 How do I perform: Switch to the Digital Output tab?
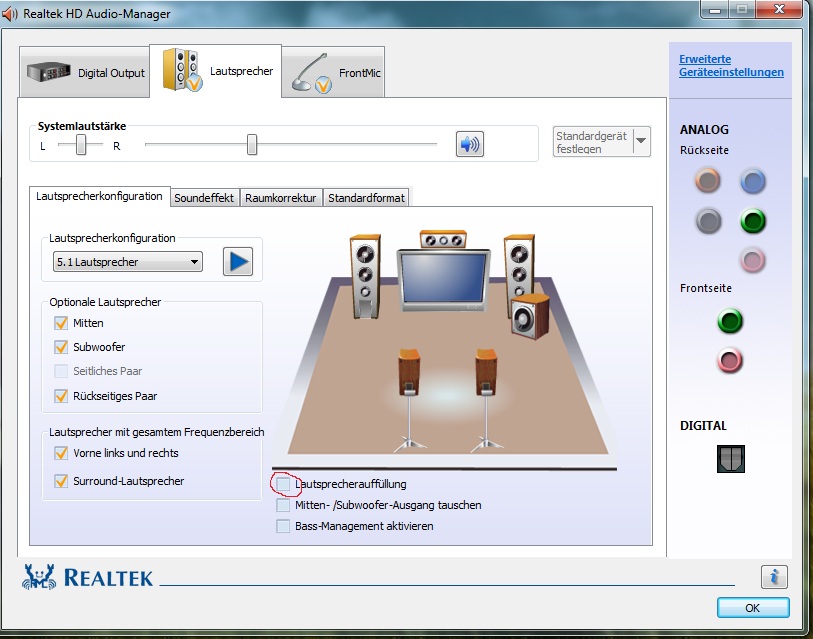point(85,72)
